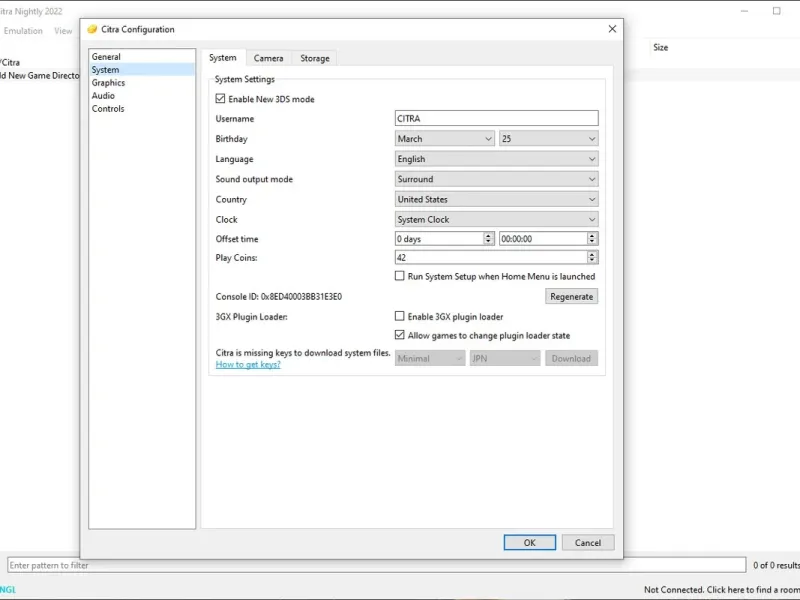Screen dimensions: 800x600
Task: Maximize the Citra Nightly main window
Action: (x=777, y=11)
